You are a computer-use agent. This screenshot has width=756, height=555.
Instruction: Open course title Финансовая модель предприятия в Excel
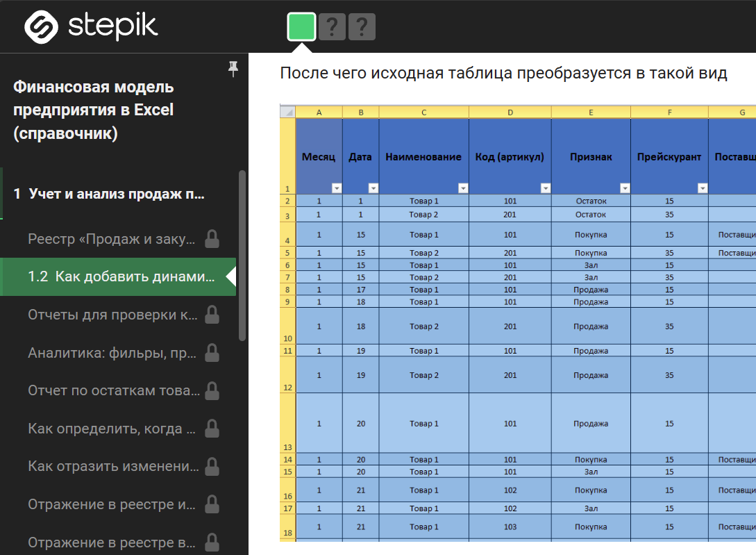(x=94, y=110)
